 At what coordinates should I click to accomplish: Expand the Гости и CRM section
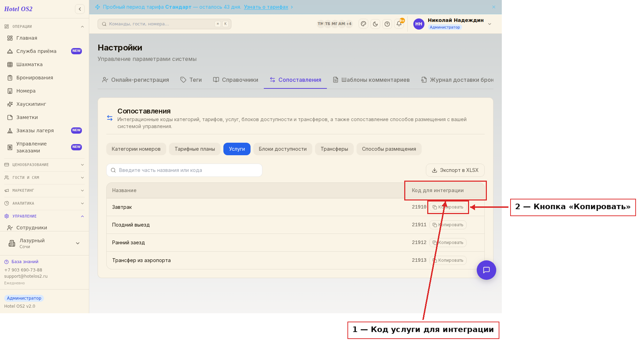(x=44, y=178)
